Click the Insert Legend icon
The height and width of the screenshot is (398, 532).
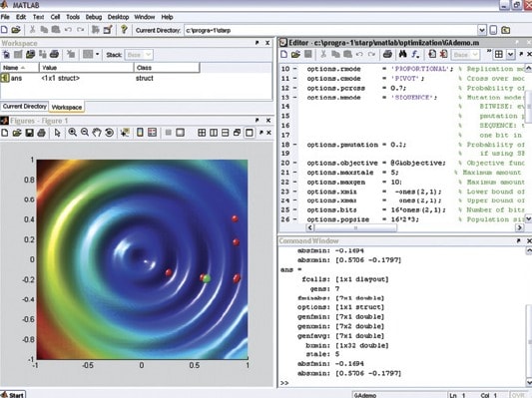coord(153,133)
